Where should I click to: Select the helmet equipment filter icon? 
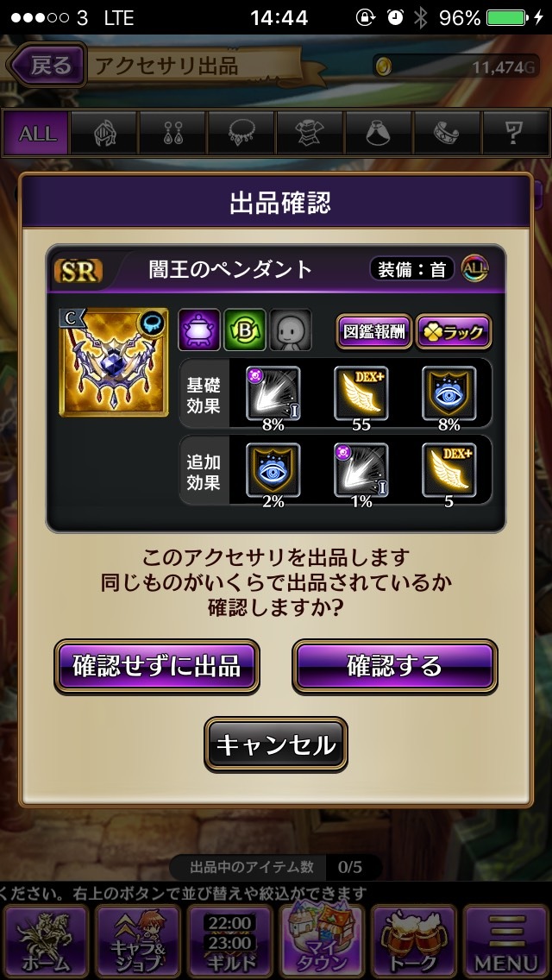(104, 133)
